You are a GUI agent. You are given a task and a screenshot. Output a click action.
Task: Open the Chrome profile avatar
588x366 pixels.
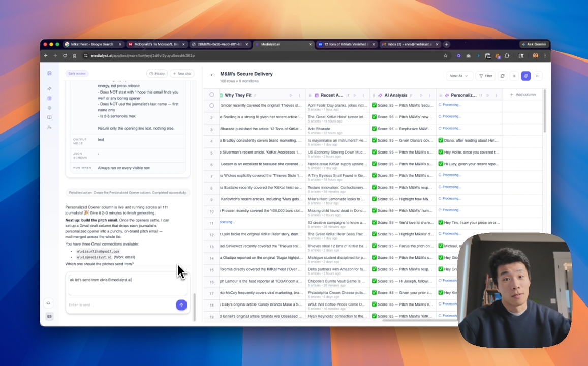coord(536,56)
